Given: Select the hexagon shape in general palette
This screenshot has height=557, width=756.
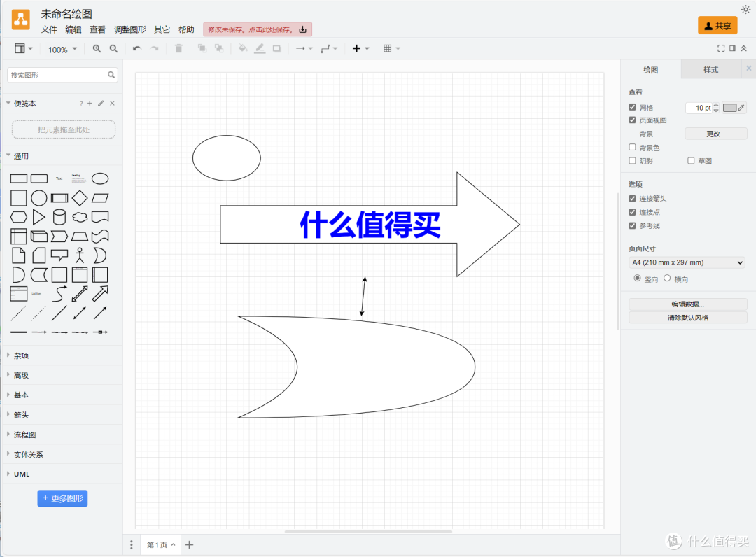Looking at the screenshot, I should coord(19,218).
